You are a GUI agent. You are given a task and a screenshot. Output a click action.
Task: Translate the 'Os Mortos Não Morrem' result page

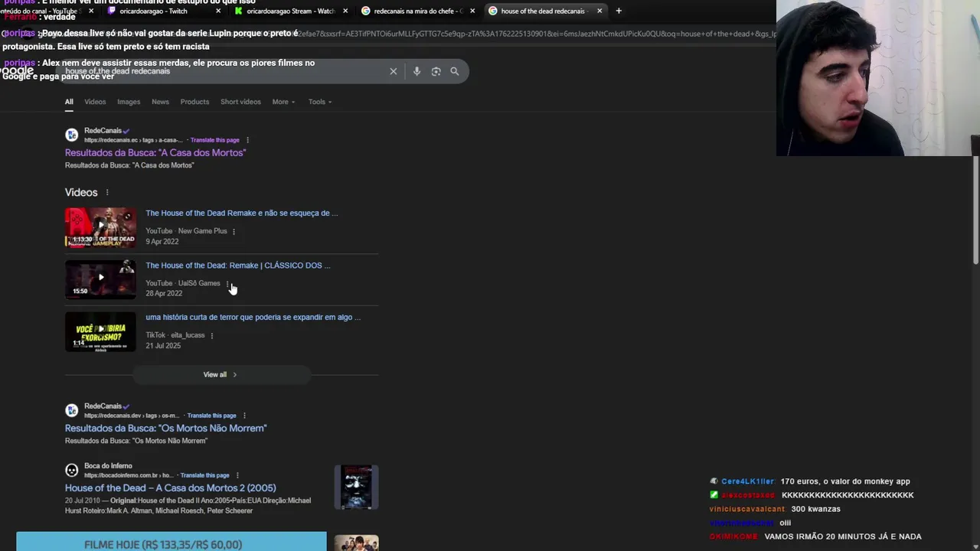211,416
